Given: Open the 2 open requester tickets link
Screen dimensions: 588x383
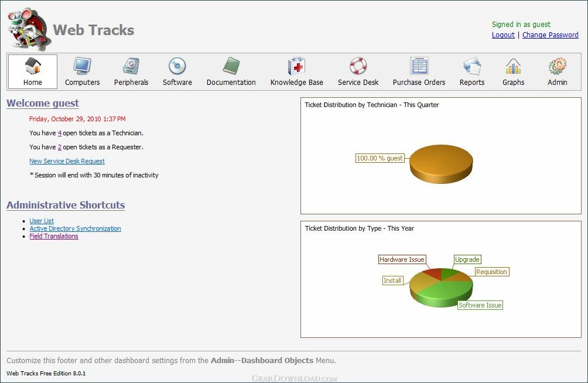Looking at the screenshot, I should (60, 147).
